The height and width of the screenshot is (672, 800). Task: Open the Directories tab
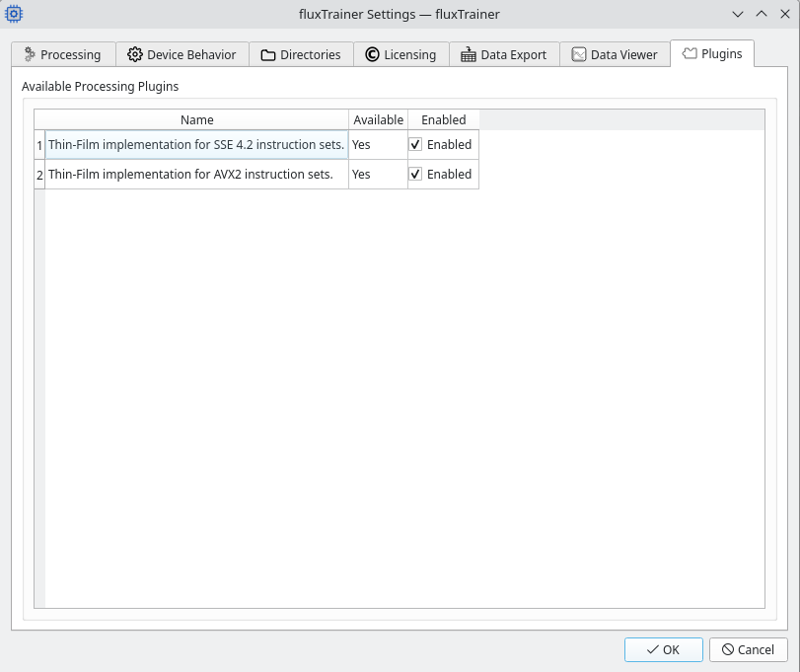pyautogui.click(x=301, y=54)
